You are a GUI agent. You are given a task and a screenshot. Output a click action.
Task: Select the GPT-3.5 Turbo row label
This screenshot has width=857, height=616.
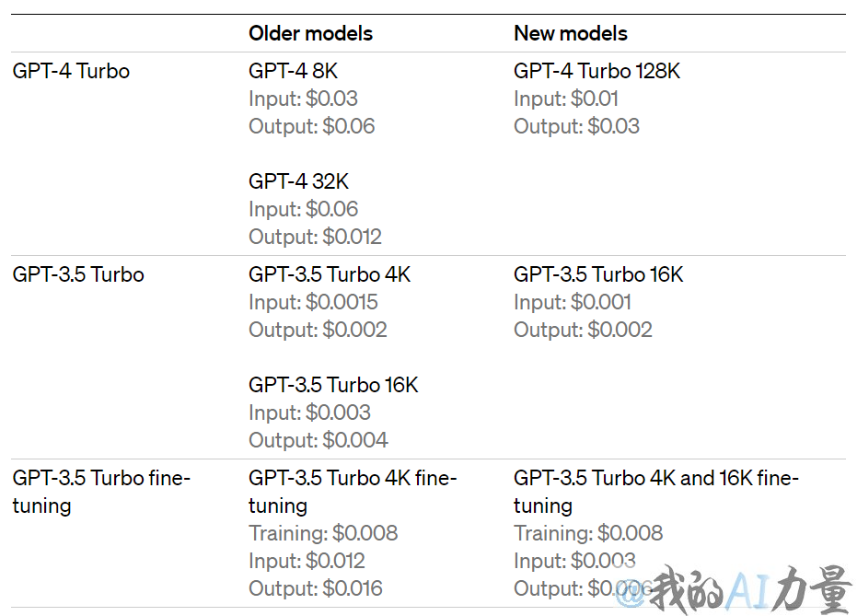coord(78,274)
